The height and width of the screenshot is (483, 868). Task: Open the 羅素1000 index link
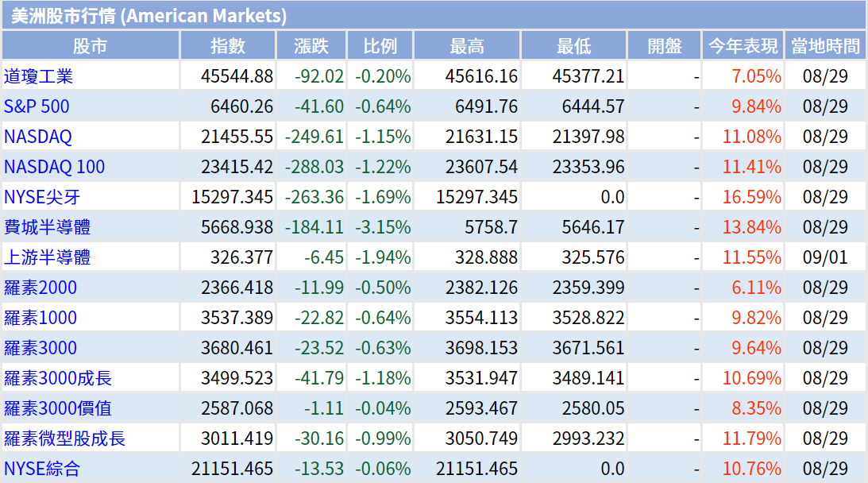click(x=41, y=318)
